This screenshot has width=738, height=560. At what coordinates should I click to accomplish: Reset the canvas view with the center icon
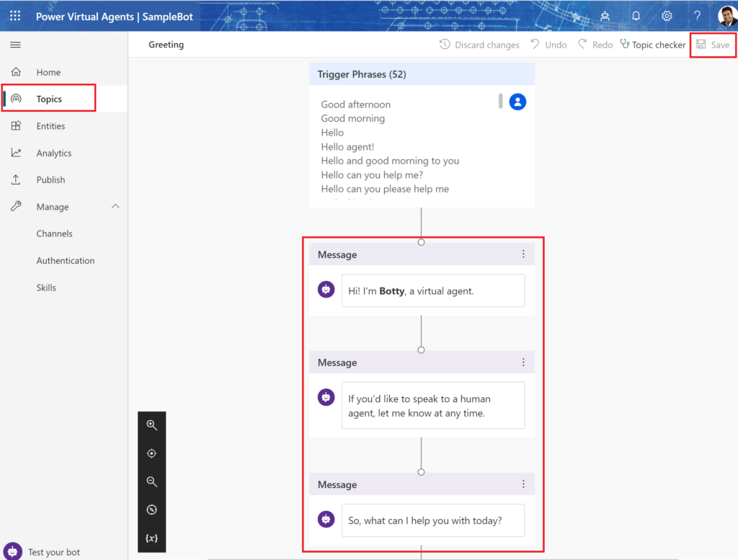coord(151,453)
